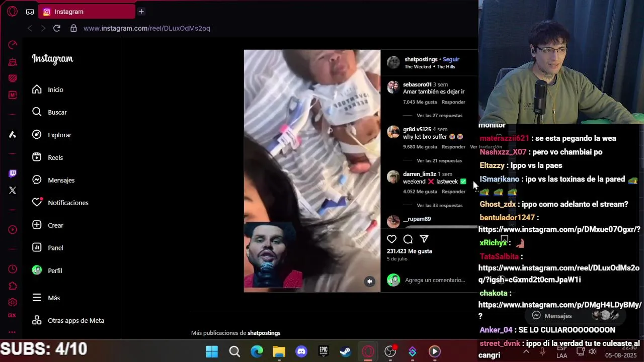Open Perfil avatar in Instagram sidebar
644x362 pixels.
click(37, 270)
